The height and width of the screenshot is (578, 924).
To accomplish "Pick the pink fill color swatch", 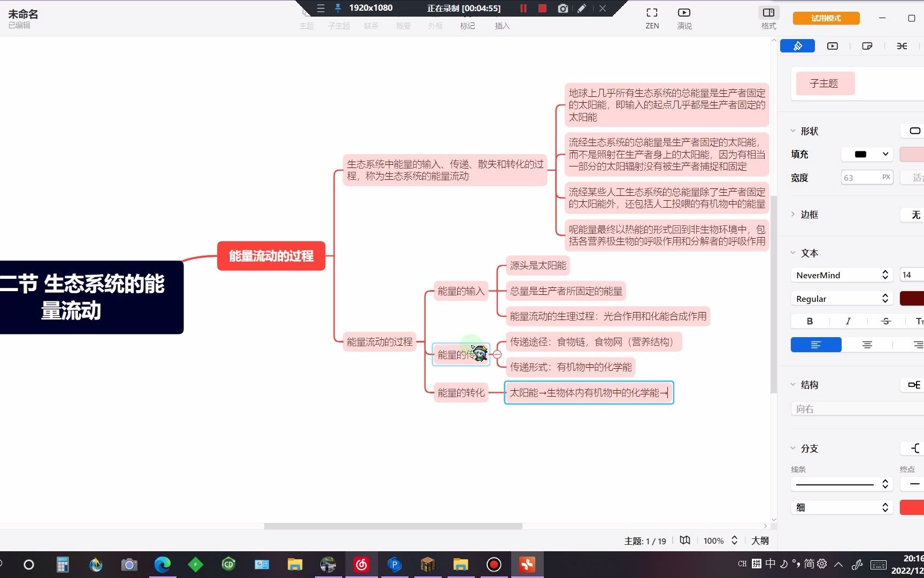I will click(912, 154).
